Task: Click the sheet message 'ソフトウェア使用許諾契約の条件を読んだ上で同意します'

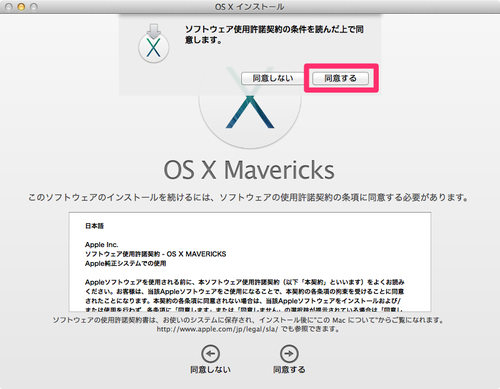Action: 274,34
